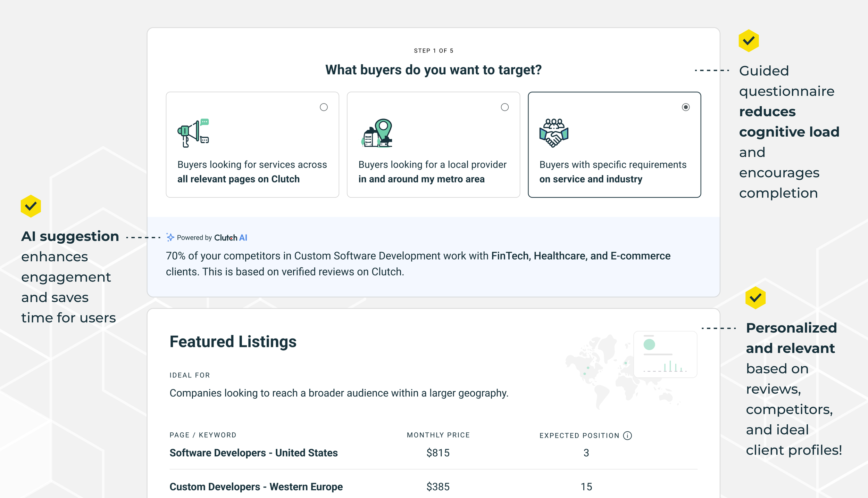Select radio for specific service and industry requirements
Screen dimensions: 868x498
click(x=686, y=107)
